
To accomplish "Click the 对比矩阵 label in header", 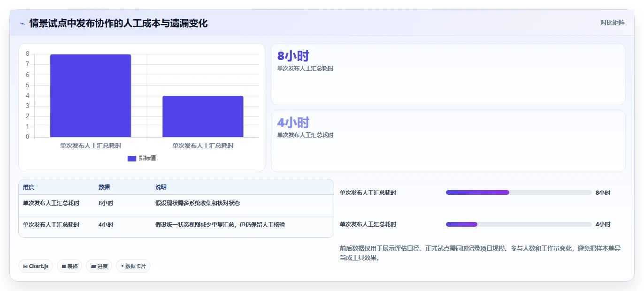I will pyautogui.click(x=613, y=23).
